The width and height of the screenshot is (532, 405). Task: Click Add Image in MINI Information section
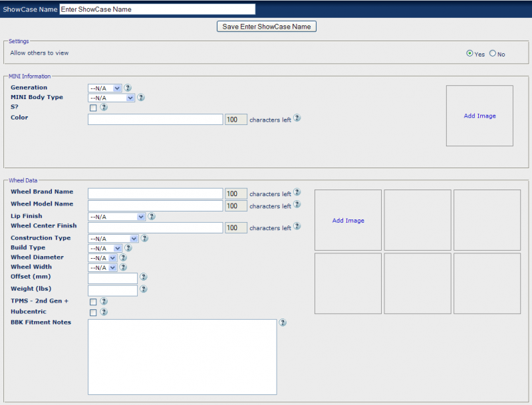pos(479,116)
